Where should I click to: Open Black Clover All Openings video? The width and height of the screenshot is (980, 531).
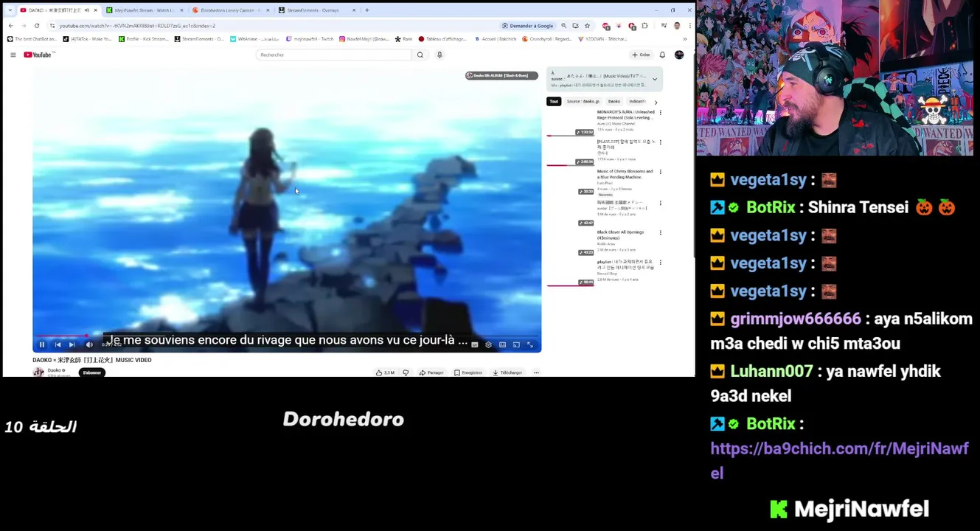(x=620, y=235)
